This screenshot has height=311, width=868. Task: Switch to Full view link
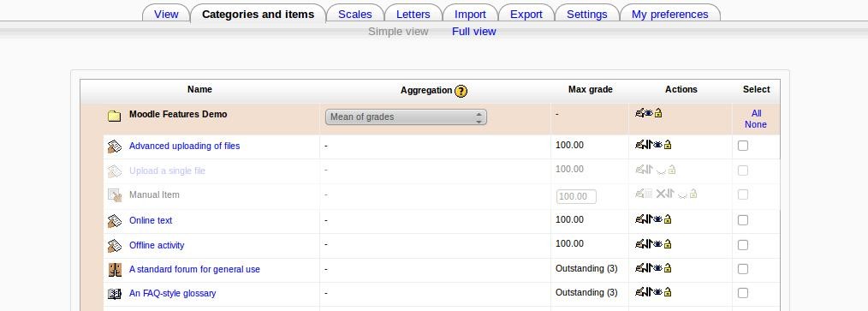click(x=474, y=32)
